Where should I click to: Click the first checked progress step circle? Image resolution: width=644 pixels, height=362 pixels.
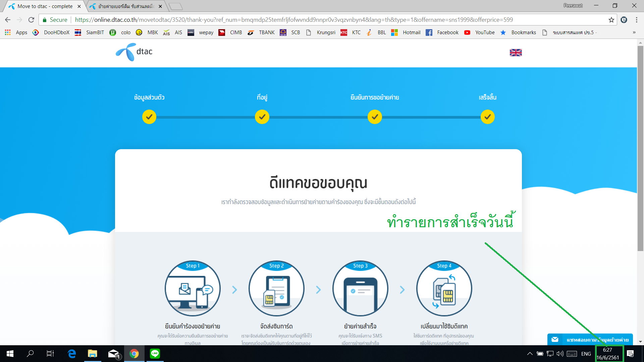pyautogui.click(x=149, y=117)
